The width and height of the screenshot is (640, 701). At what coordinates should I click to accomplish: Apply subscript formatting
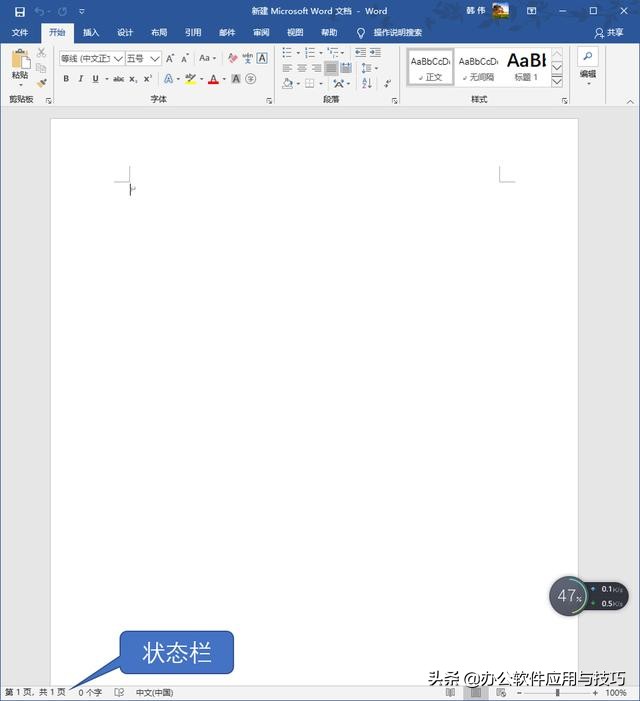(133, 79)
